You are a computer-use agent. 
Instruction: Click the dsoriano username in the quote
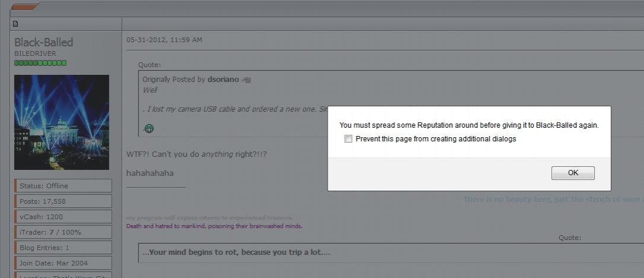(x=224, y=80)
